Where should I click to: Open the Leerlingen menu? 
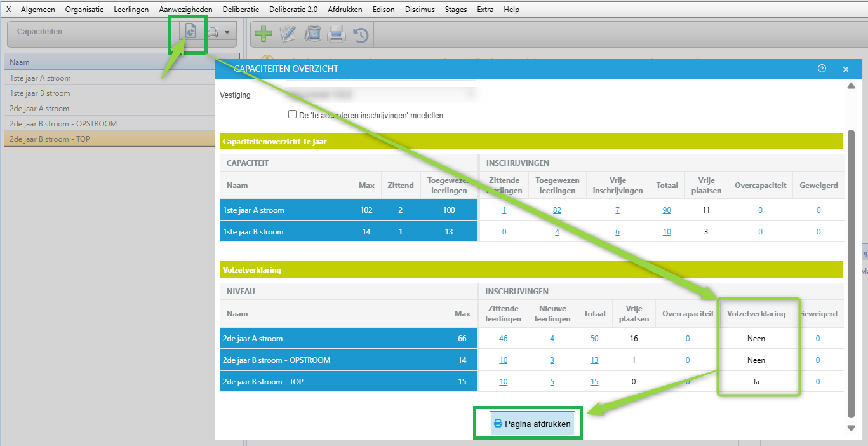pyautogui.click(x=131, y=10)
